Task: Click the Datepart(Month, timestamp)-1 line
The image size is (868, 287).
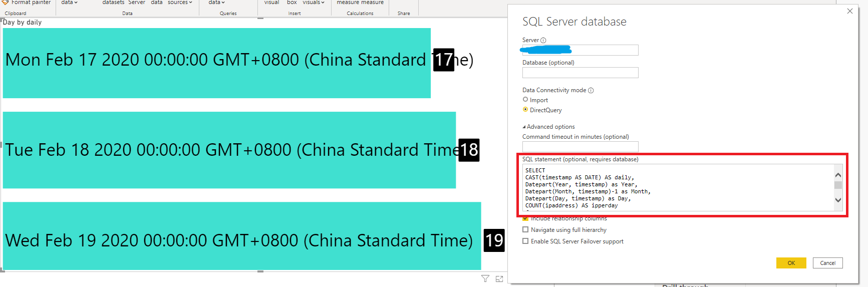Action: 588,191
